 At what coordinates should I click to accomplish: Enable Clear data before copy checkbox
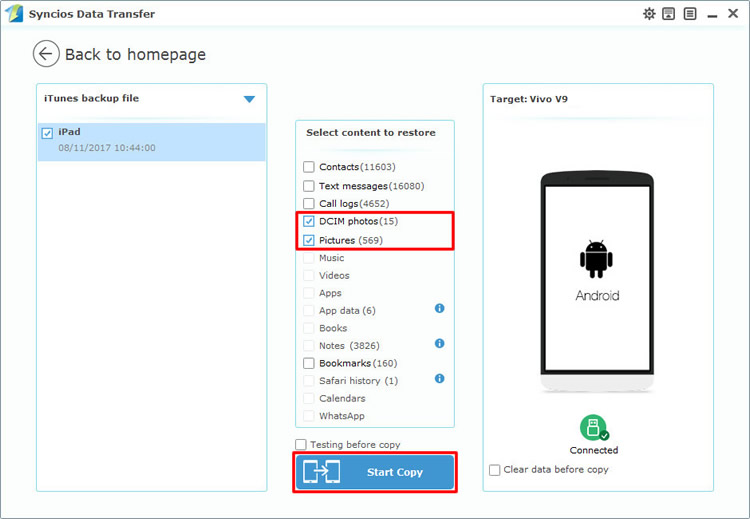tap(495, 470)
